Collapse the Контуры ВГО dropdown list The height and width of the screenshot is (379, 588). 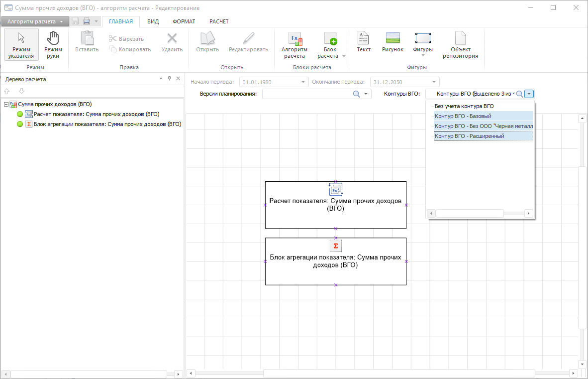click(x=529, y=94)
